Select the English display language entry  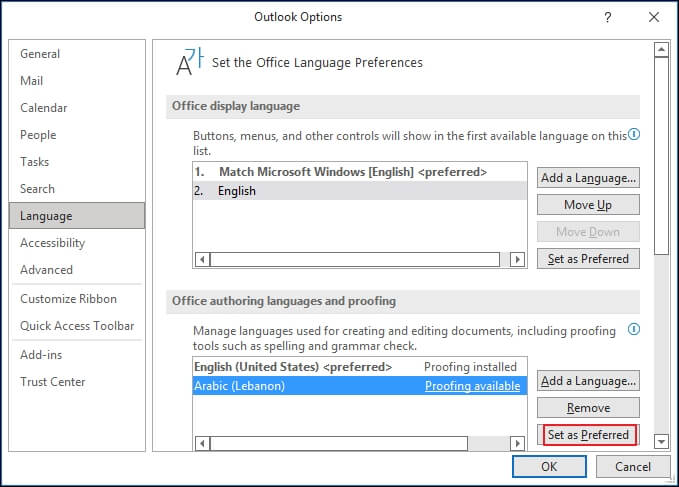360,190
